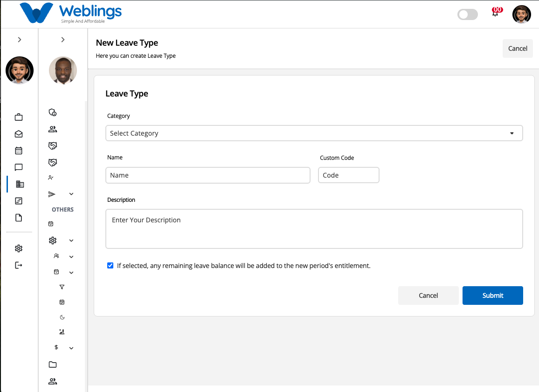Screen dimensions: 539x392
Task: Expand the chevron beside the two-users icon
Action: pos(71,257)
